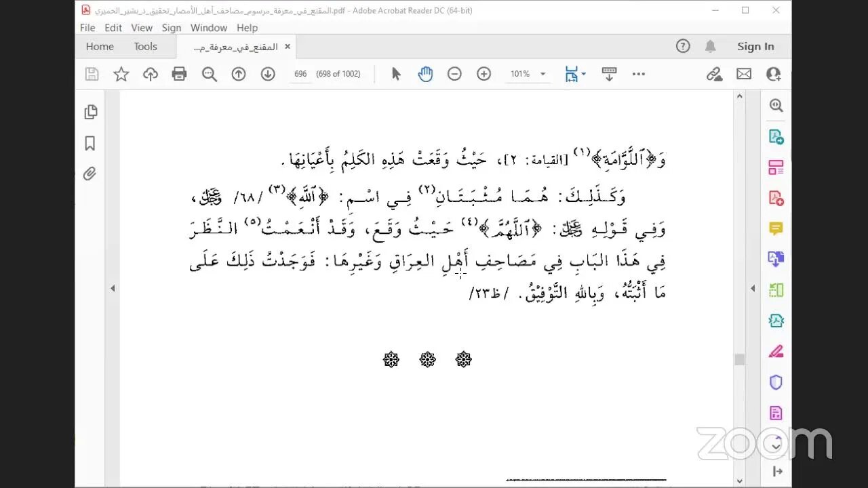Switch to the Tools tab
Viewport: 868px width, 488px height.
click(145, 46)
